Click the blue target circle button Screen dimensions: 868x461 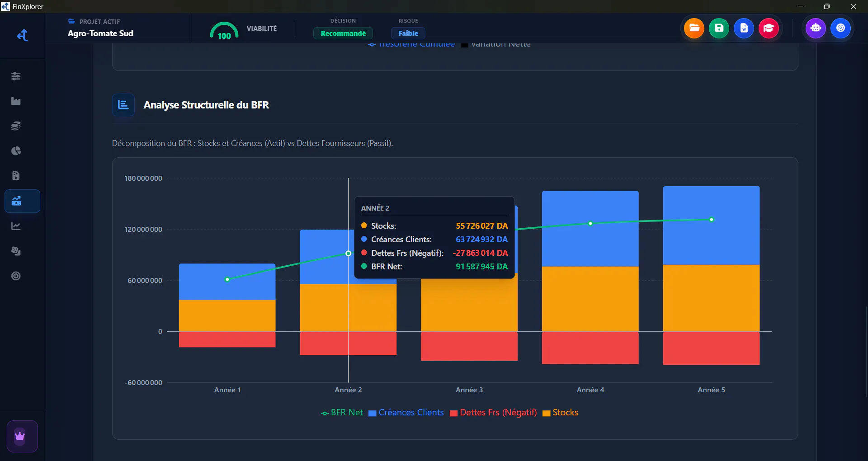pos(840,28)
